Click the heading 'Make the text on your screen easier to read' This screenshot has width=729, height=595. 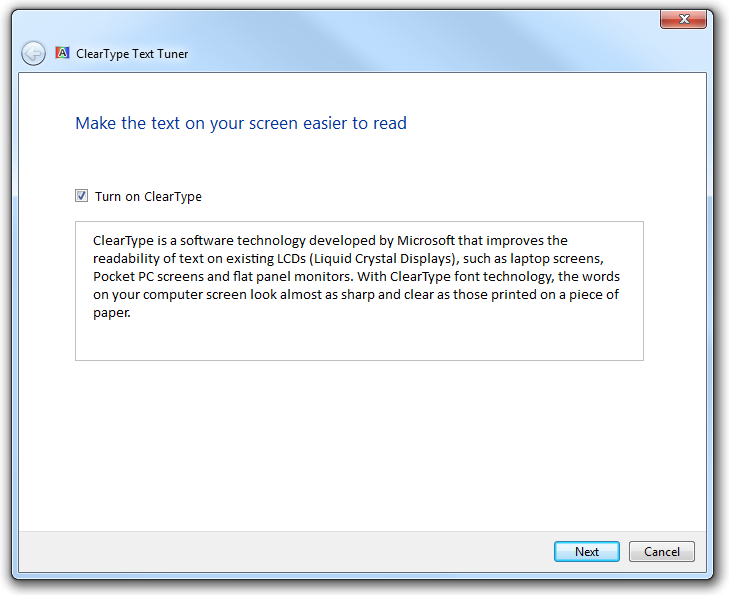tap(241, 123)
